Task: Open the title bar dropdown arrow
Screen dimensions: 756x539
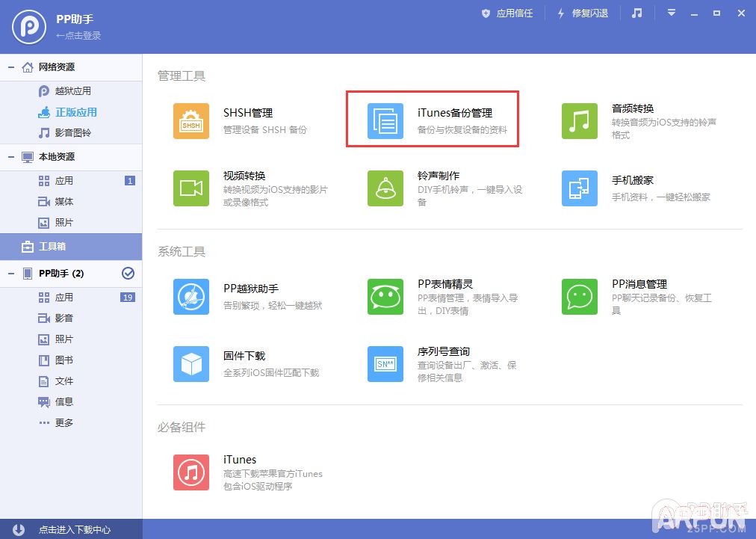Action: 671,13
